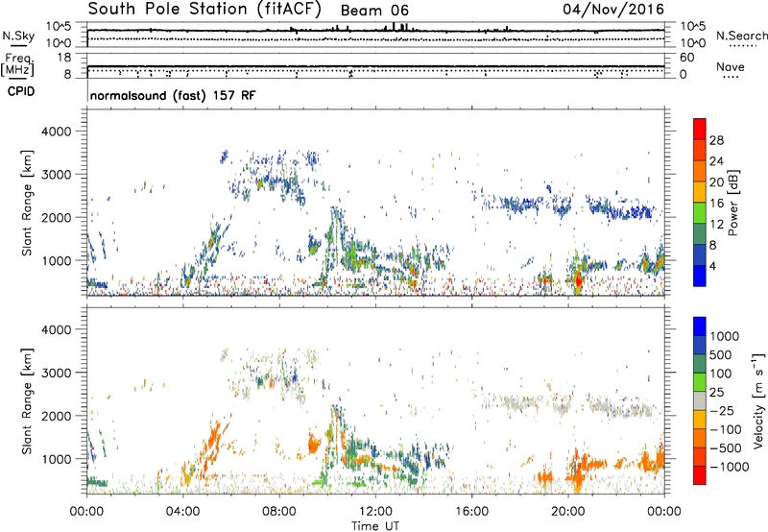
Task: Click the orange velocity echo near 09:30
Action: 313,445
